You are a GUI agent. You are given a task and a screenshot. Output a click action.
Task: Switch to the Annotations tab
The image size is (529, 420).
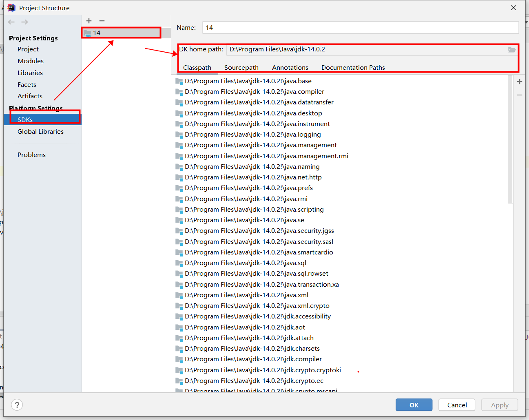(x=290, y=67)
